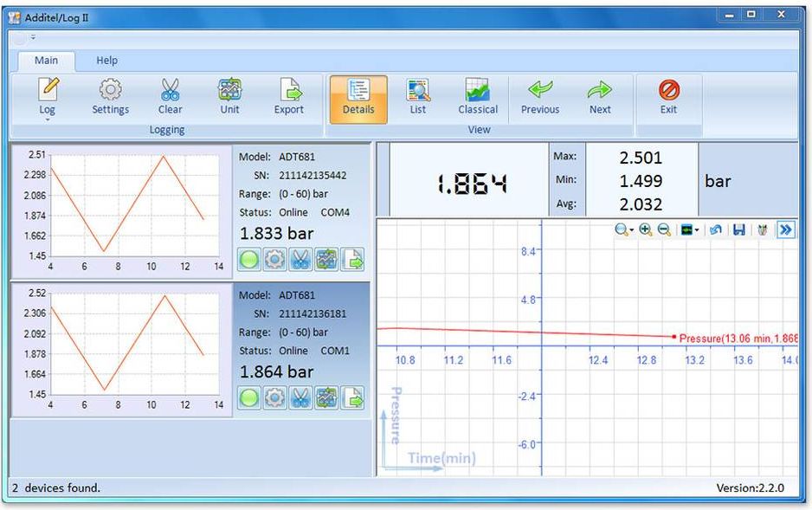Open the Unit conversion tool in ribbon
Image resolution: width=812 pixels, height=510 pixels.
coord(230,96)
